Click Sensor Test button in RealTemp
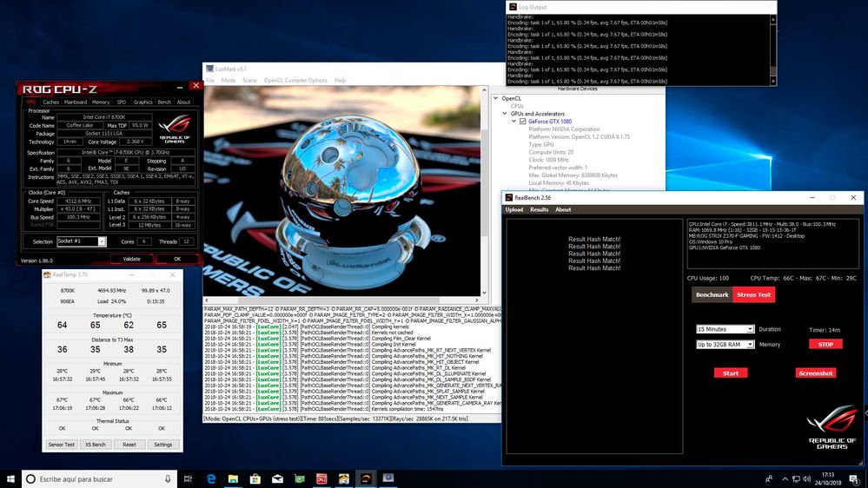The width and height of the screenshot is (868, 488). pyautogui.click(x=62, y=445)
